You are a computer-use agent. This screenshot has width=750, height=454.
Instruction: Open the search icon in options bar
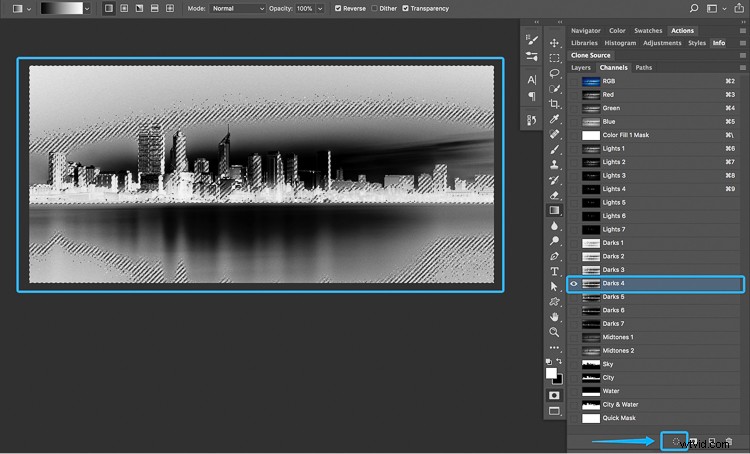[694, 8]
